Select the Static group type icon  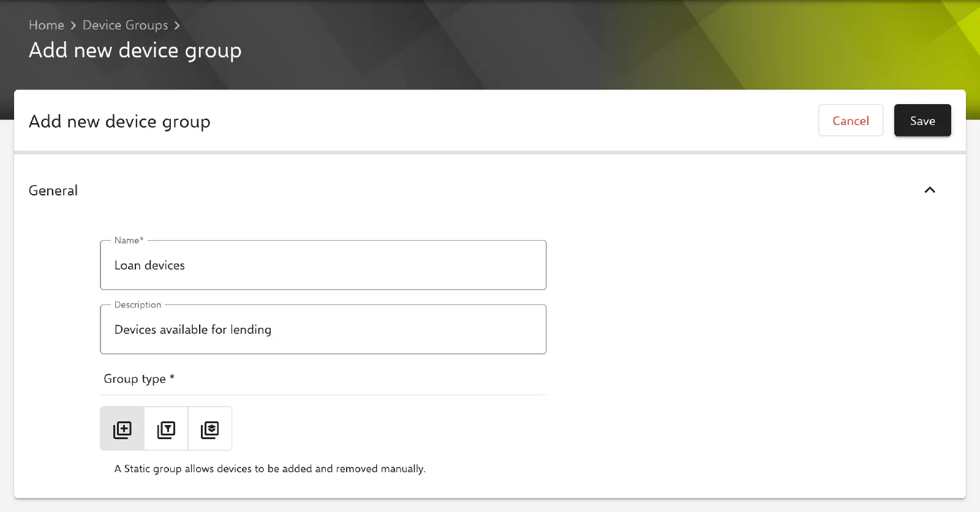pos(123,429)
